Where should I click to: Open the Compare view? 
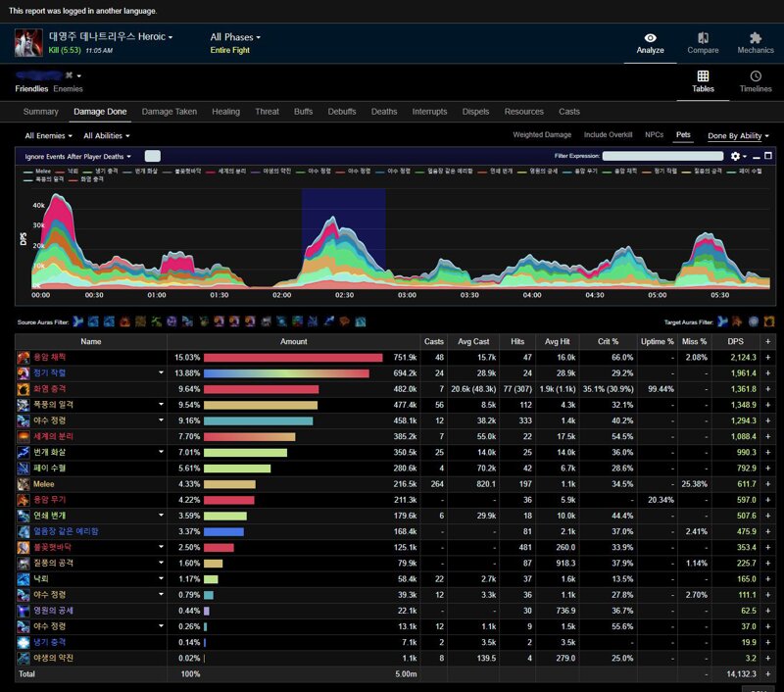point(703,43)
